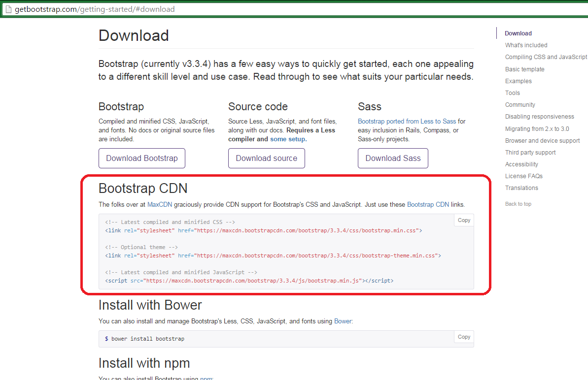Copy the bower install bootstrap command
Image resolution: width=588 pixels, height=380 pixels.
pyautogui.click(x=463, y=337)
